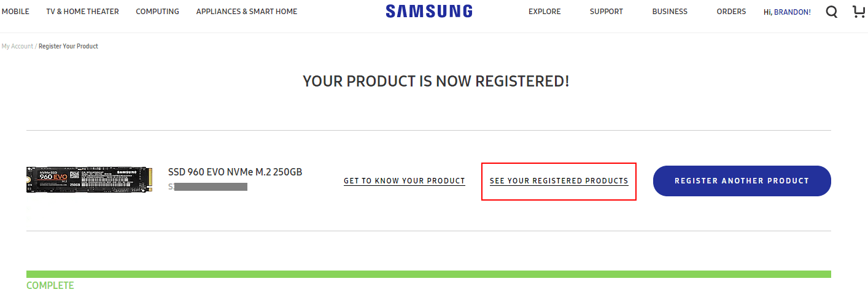Click Register Your Product breadcrumb

pos(68,47)
